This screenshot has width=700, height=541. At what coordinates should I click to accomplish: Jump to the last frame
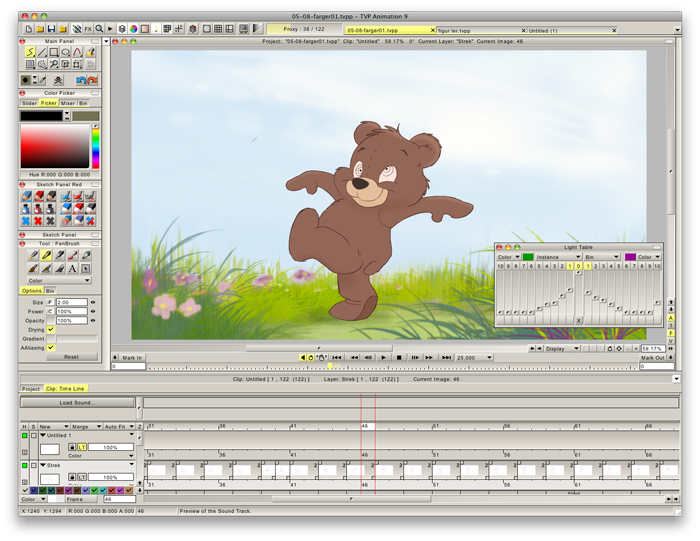pos(446,358)
